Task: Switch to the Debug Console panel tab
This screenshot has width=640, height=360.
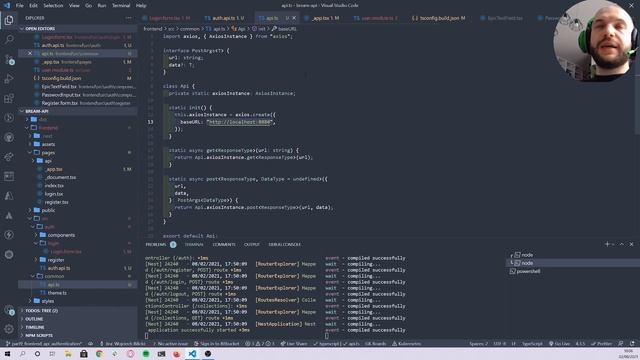Action: click(284, 244)
